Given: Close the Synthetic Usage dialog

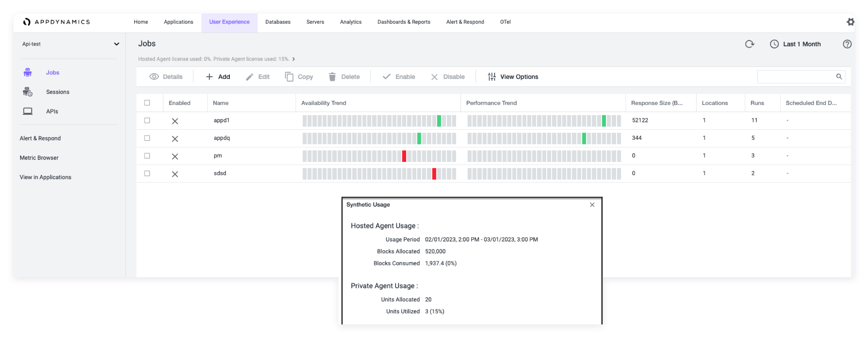Looking at the screenshot, I should (x=592, y=205).
